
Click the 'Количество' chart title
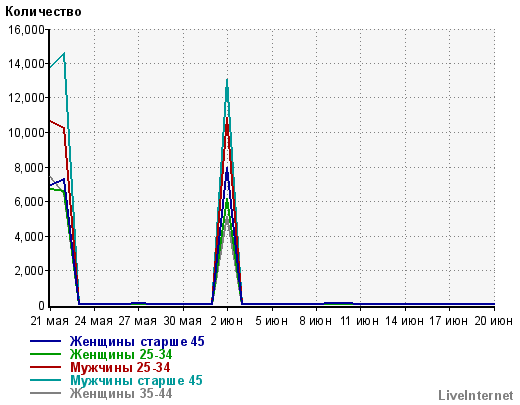[x=43, y=12]
